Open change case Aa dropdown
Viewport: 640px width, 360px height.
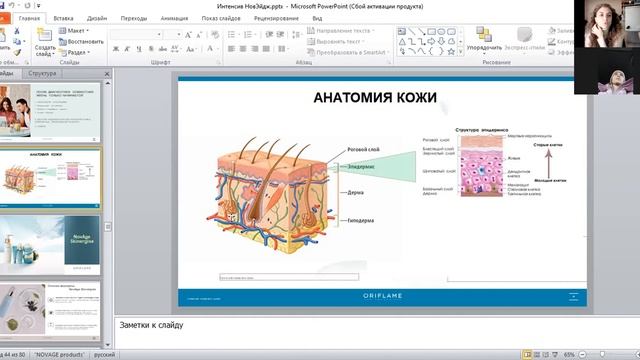pos(191,49)
